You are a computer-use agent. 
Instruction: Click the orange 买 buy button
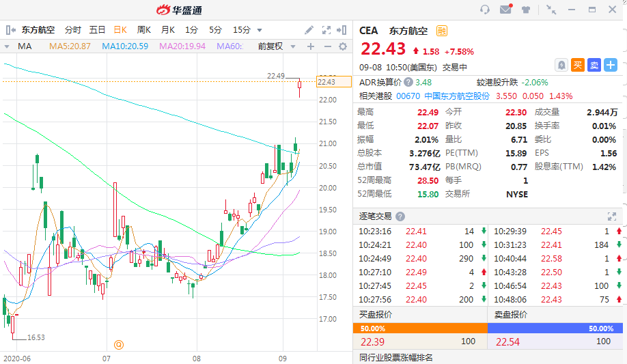tap(578, 65)
